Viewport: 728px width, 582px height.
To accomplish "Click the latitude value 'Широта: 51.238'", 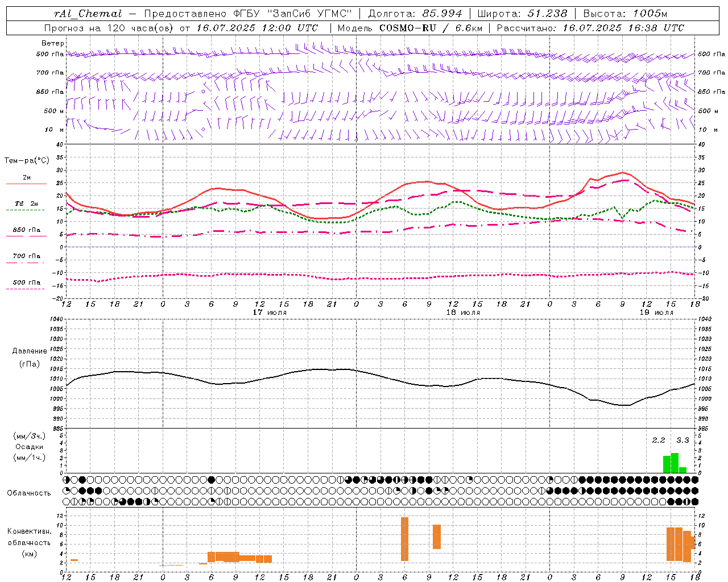I will coord(522,14).
